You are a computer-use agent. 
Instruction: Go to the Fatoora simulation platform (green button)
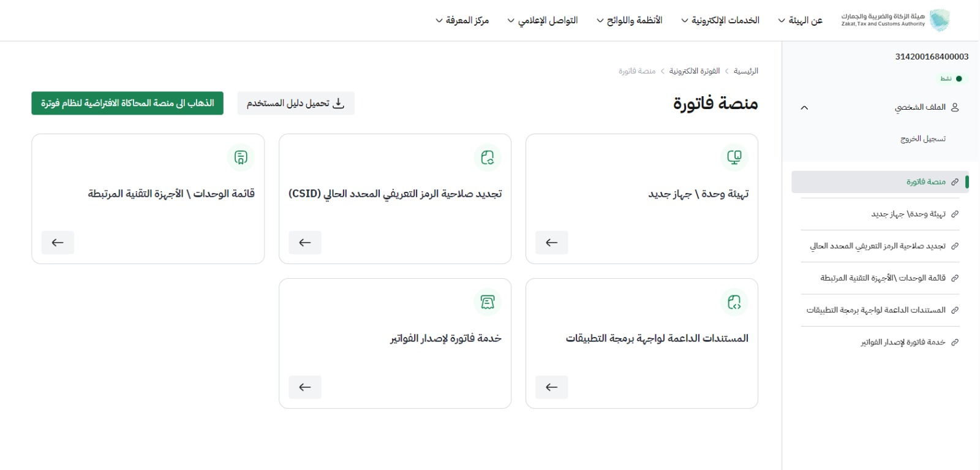click(x=127, y=103)
